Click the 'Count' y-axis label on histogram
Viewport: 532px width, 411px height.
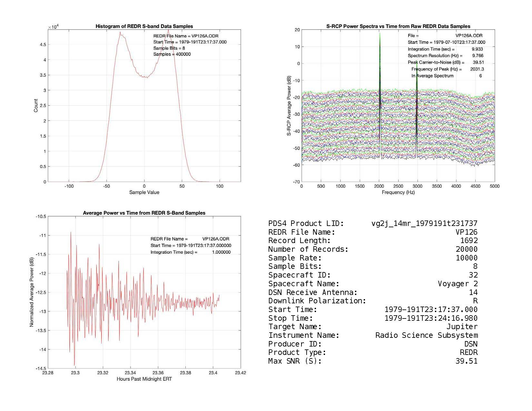click(x=36, y=106)
